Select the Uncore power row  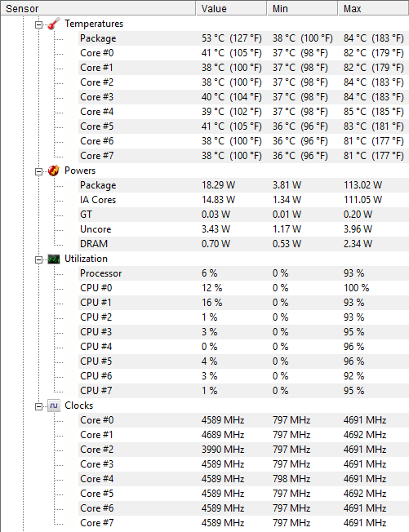[x=243, y=229]
